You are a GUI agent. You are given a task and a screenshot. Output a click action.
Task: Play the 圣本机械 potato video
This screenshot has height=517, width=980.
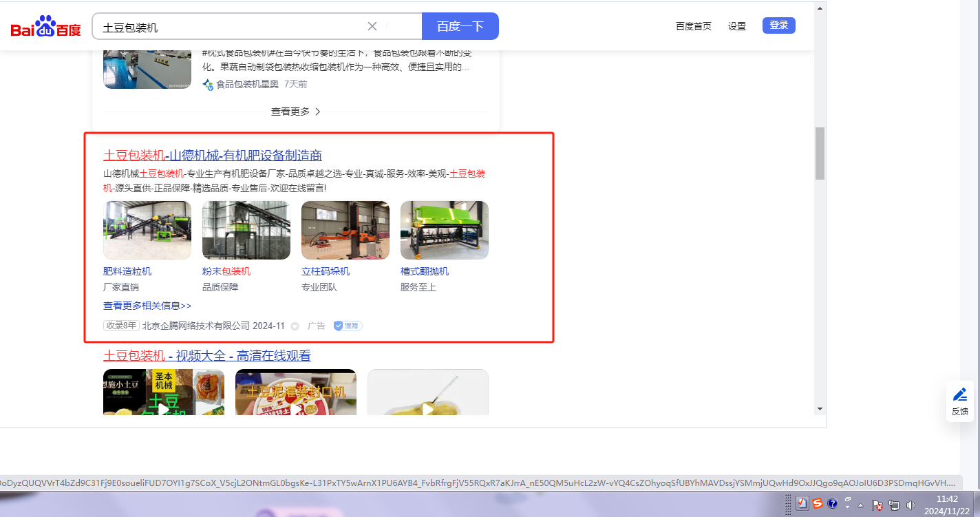164,392
